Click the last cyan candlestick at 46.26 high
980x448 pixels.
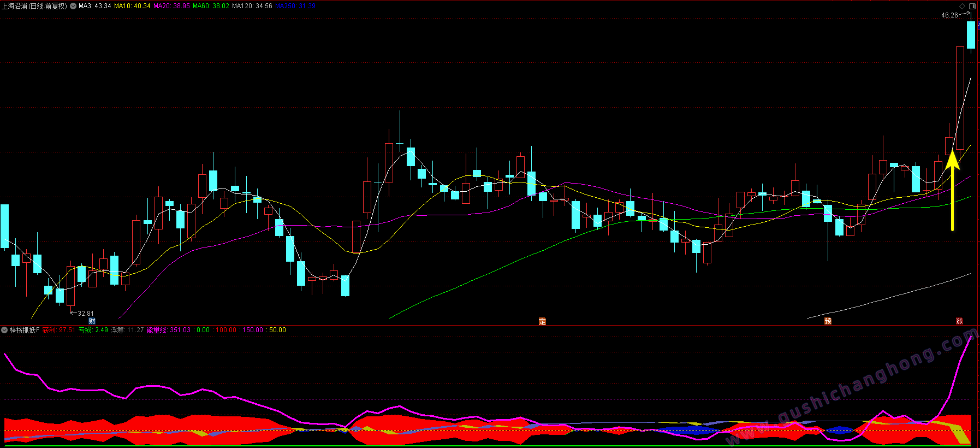971,35
